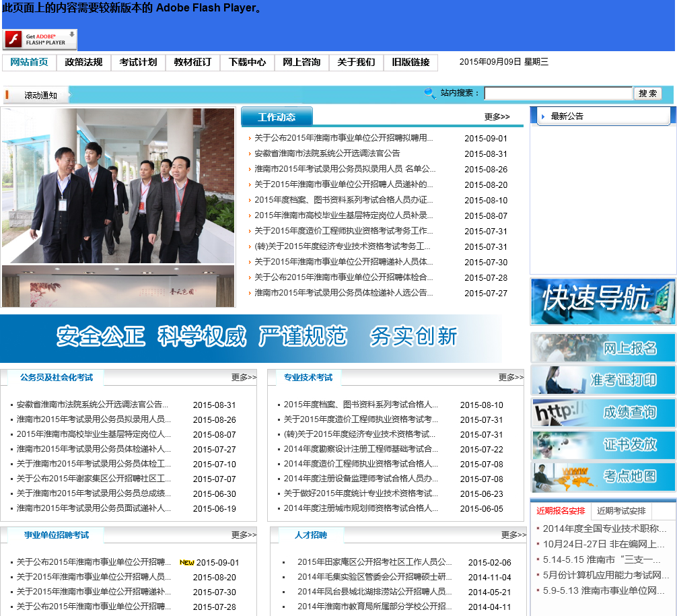Open 准考证打印 quick link banner
This screenshot has width=677, height=616.
pos(602,380)
